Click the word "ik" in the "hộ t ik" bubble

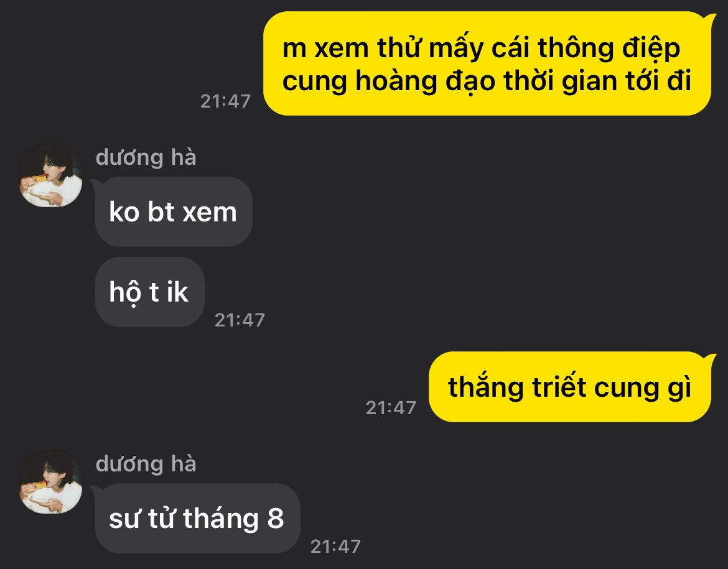(x=177, y=292)
